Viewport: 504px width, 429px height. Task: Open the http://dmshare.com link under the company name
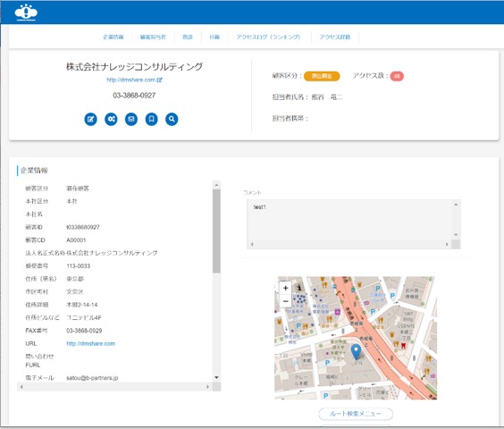[131, 80]
